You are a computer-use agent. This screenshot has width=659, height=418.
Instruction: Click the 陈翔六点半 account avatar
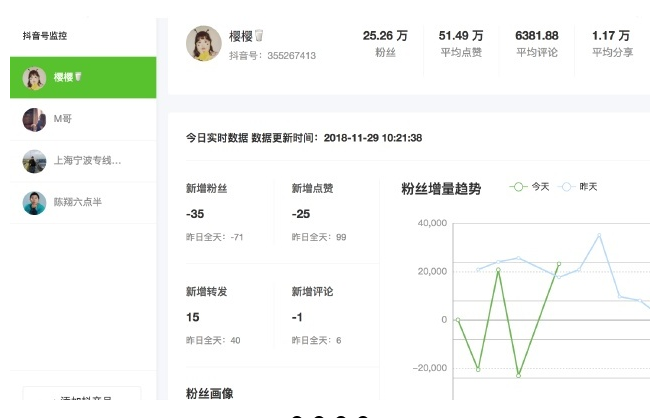point(35,203)
